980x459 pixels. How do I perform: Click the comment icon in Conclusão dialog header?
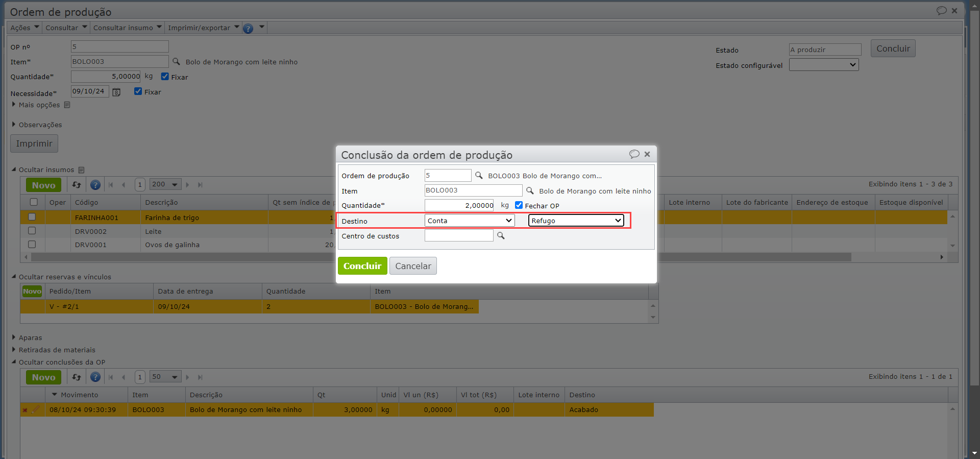(x=634, y=154)
